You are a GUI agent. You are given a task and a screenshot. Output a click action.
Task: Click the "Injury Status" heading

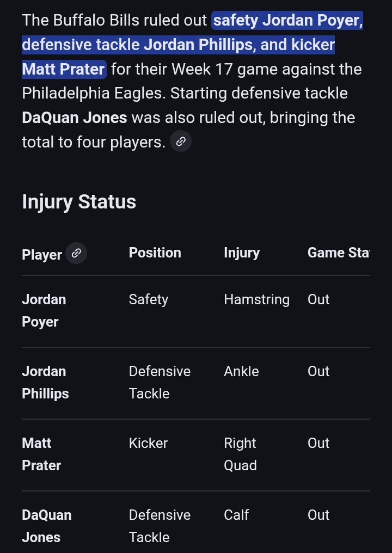click(79, 202)
